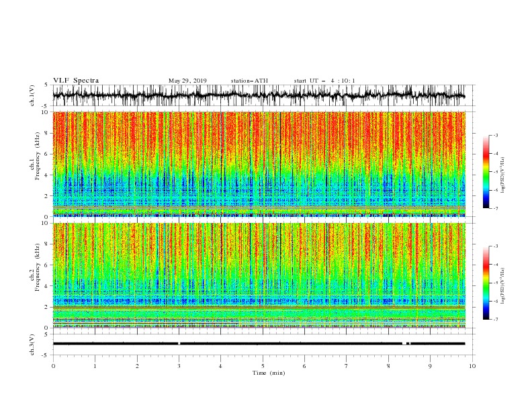This screenshot has width=532, height=411.
Task: Click time axis tick label "0"
Action: click(53, 366)
